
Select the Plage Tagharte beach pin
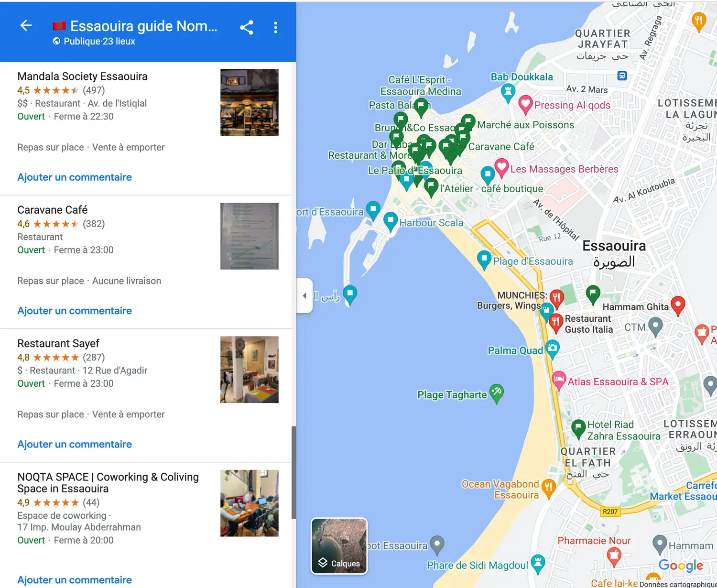click(x=497, y=393)
